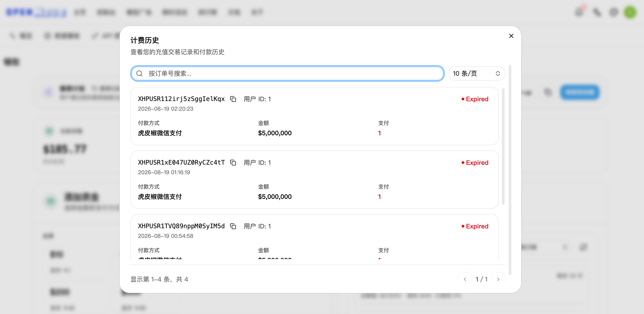This screenshot has height=314, width=644.
Task: Click the Expired status of the 02:20:23 order
Action: pyautogui.click(x=475, y=99)
